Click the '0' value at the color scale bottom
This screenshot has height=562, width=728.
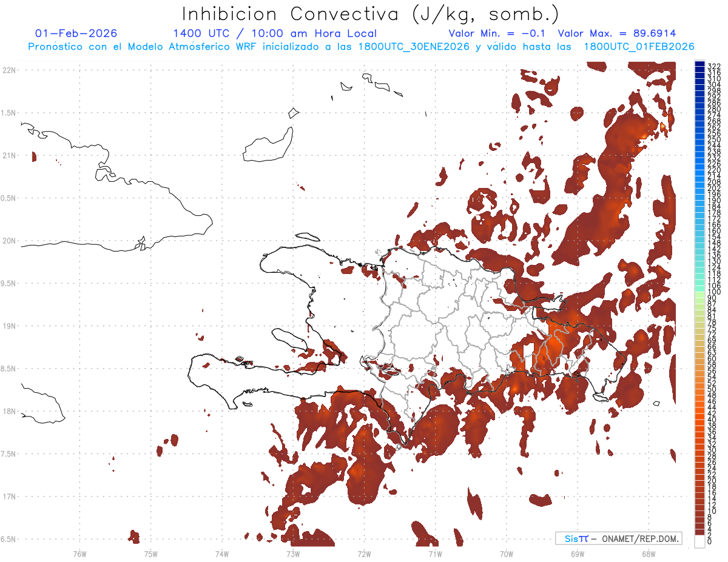(710, 541)
